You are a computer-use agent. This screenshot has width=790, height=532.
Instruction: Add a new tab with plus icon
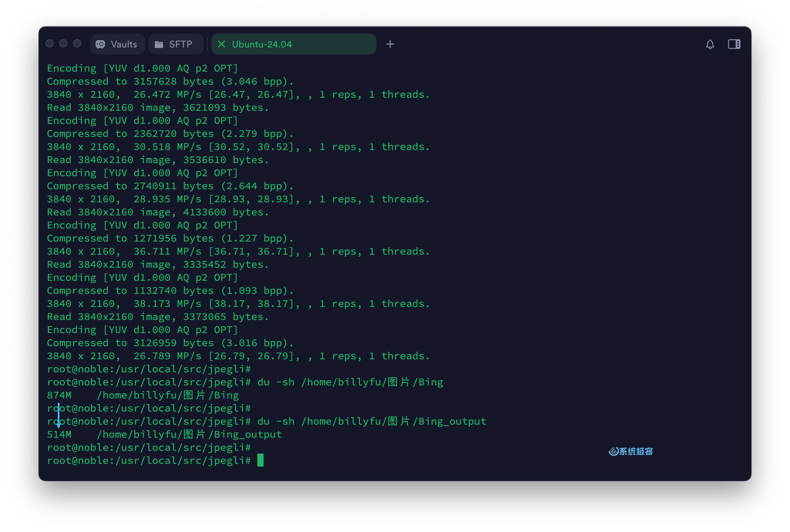pyautogui.click(x=390, y=44)
